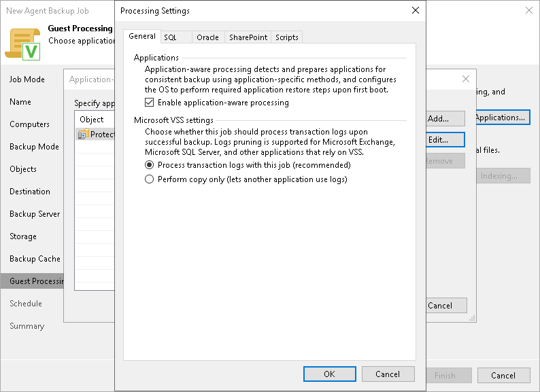Viewport: 540px width, 392px height.
Task: Click the Microsoft VSS settings heading
Action: click(x=173, y=120)
